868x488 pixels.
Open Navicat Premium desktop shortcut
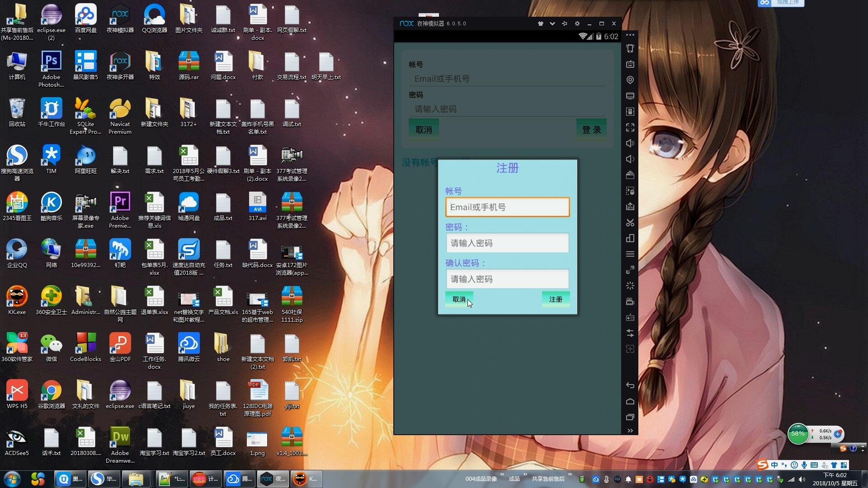point(120,116)
